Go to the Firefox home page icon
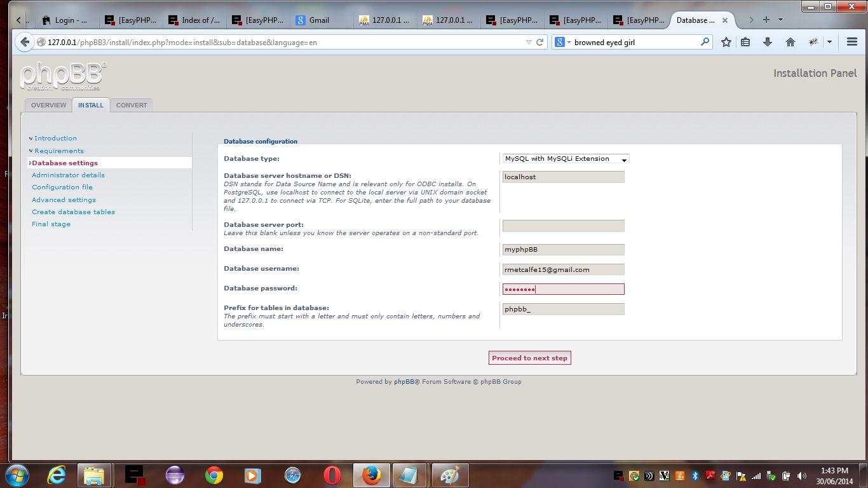Screen dimensions: 868x488 coord(790,42)
